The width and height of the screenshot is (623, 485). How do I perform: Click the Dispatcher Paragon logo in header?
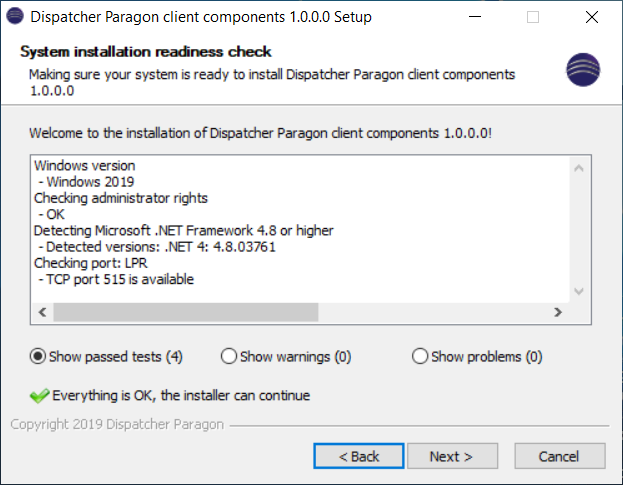[x=583, y=69]
